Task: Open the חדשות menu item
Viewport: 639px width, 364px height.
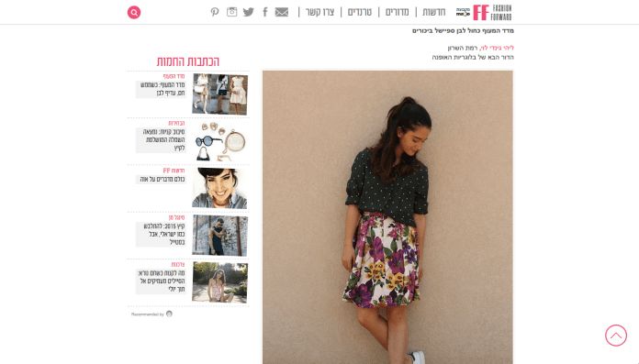Action: point(433,12)
